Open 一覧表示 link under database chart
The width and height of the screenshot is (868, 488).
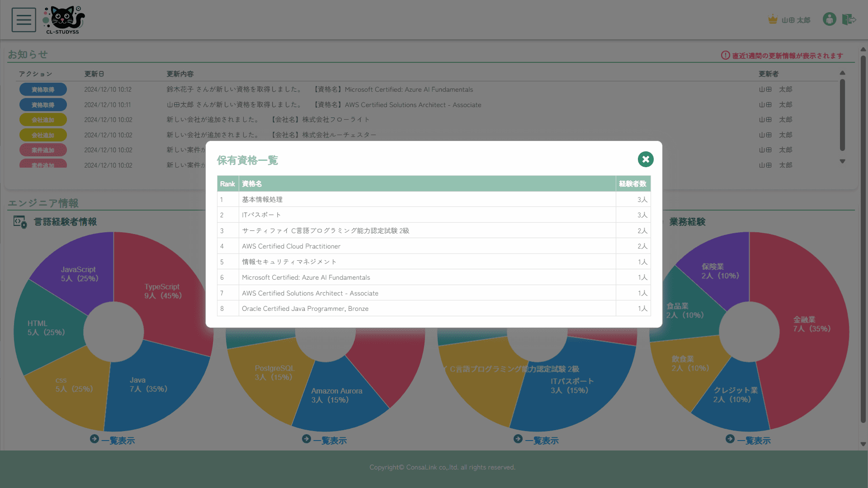coord(330,441)
